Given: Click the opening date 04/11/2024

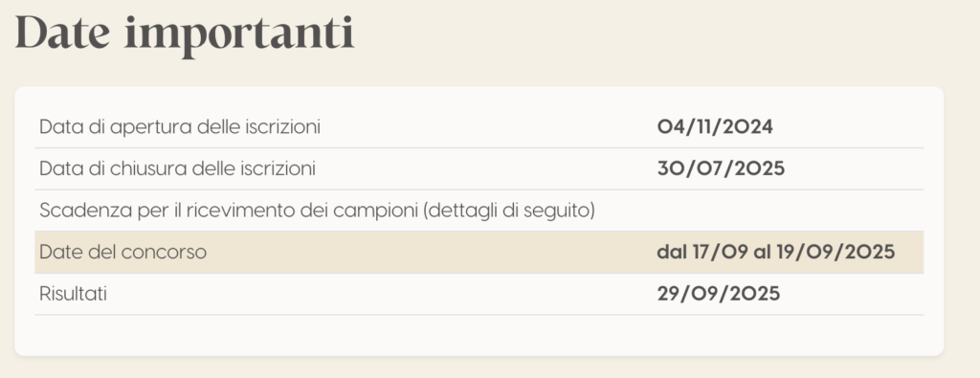Looking at the screenshot, I should click(x=715, y=127).
